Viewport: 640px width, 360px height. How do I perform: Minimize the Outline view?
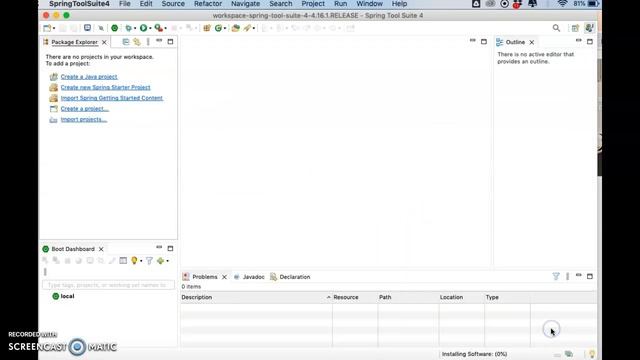578,41
